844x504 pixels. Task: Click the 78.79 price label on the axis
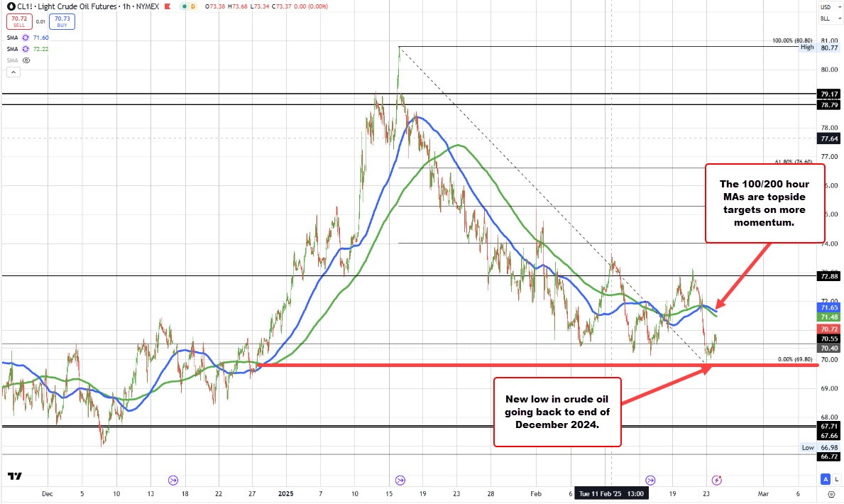[829, 105]
